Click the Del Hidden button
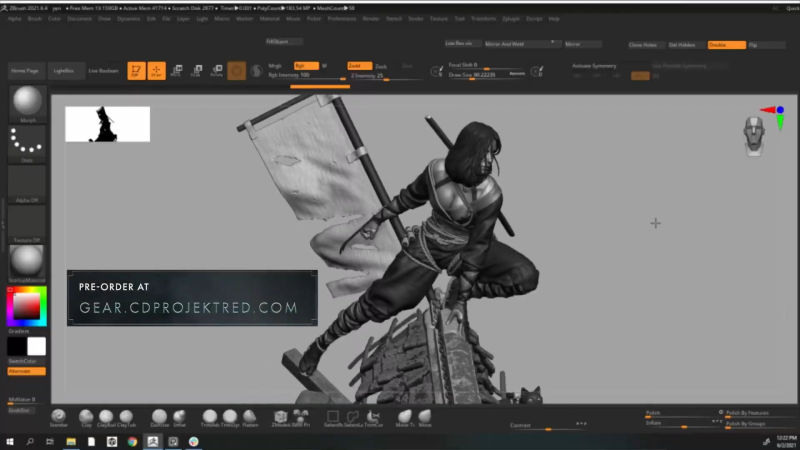Viewport: 800px width, 450px height. point(686,45)
